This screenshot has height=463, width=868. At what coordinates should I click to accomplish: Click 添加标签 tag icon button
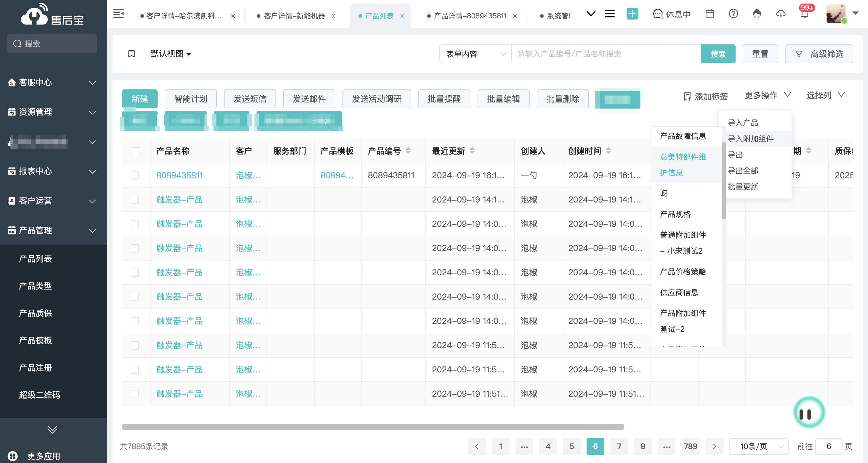click(x=705, y=97)
